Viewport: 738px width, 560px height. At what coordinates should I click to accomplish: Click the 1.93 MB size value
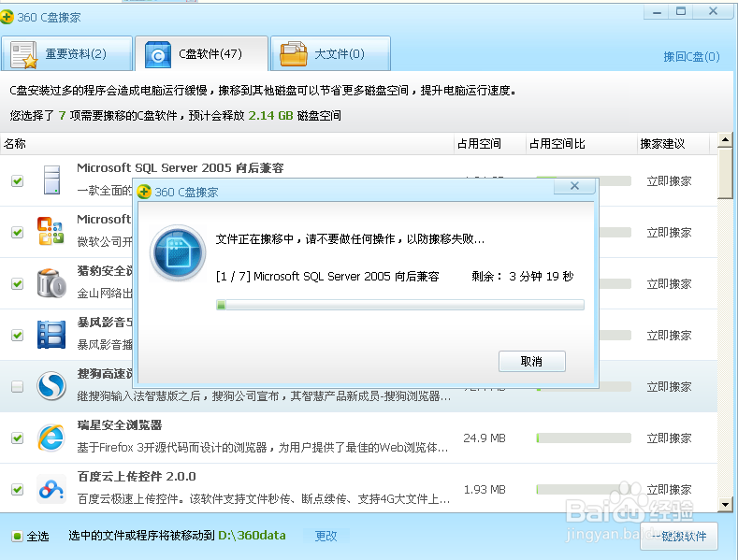coord(485,489)
